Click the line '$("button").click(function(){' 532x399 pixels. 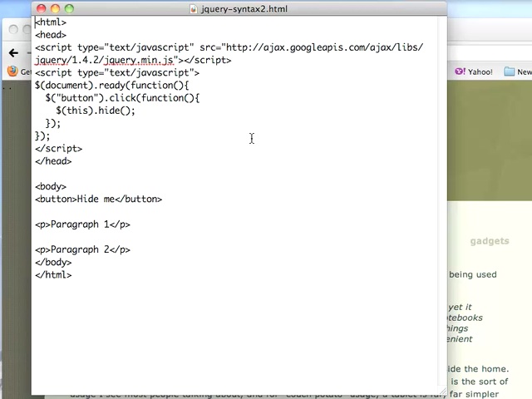click(122, 98)
